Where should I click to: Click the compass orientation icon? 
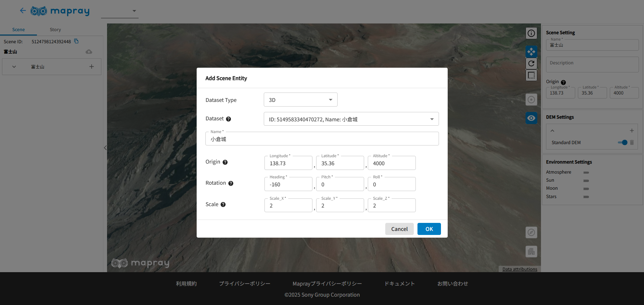(531, 232)
